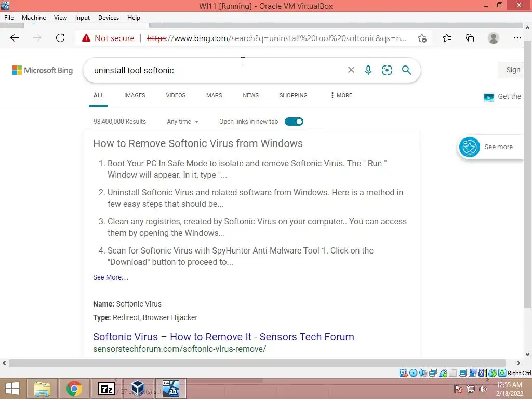The width and height of the screenshot is (532, 399).
Task: Click the VirtualBox display status icon
Action: pos(462,373)
